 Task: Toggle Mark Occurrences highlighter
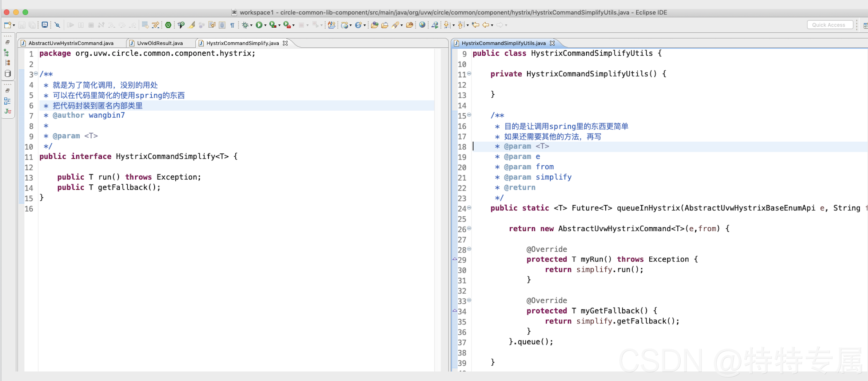(x=191, y=25)
